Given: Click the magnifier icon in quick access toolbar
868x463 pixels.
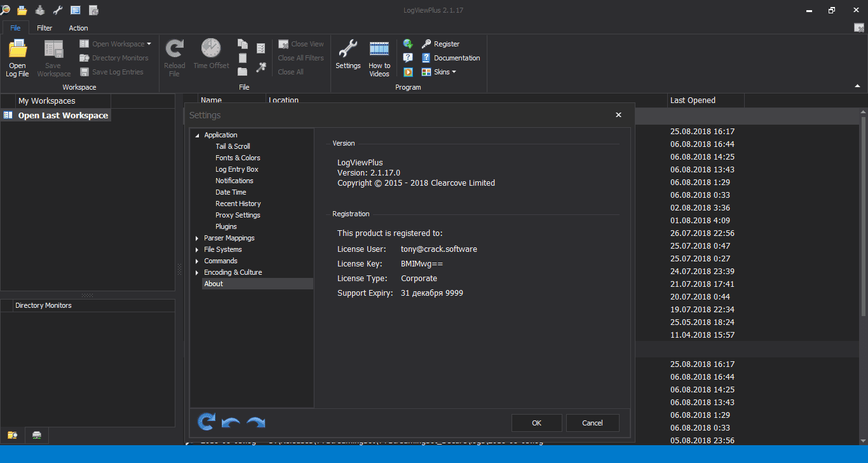Looking at the screenshot, I should point(6,10).
